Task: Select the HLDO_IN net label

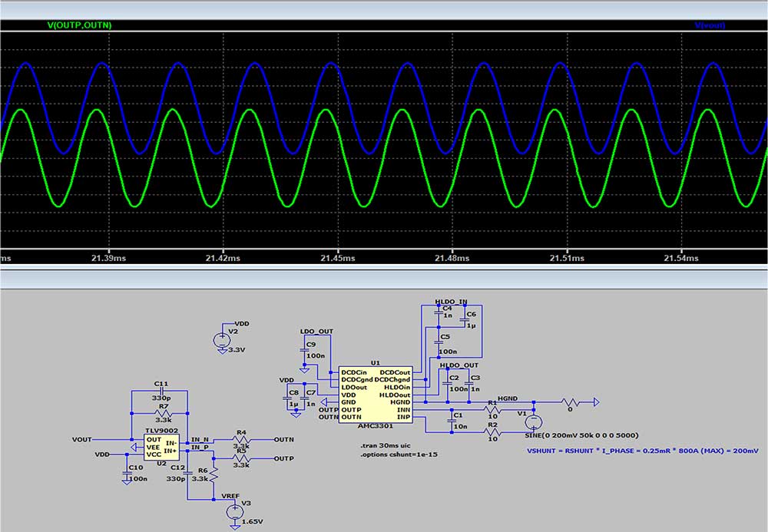Action: [x=451, y=302]
